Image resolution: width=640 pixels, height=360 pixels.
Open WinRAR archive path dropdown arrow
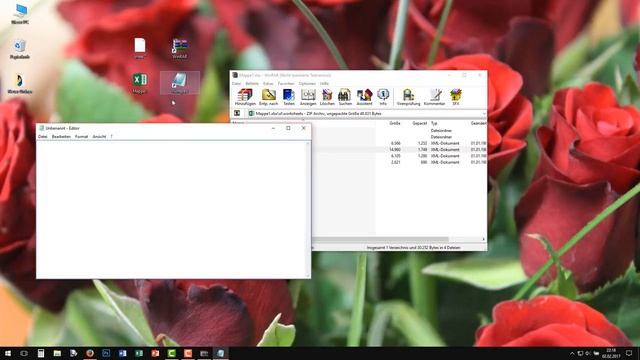(x=484, y=113)
